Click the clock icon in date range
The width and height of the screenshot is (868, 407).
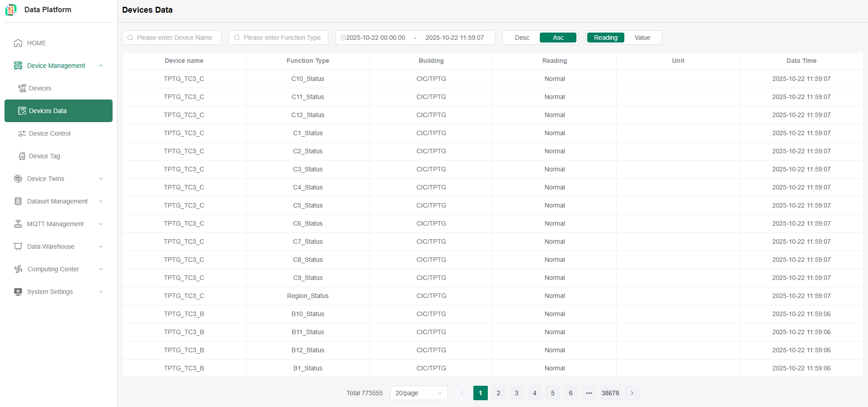pos(343,38)
